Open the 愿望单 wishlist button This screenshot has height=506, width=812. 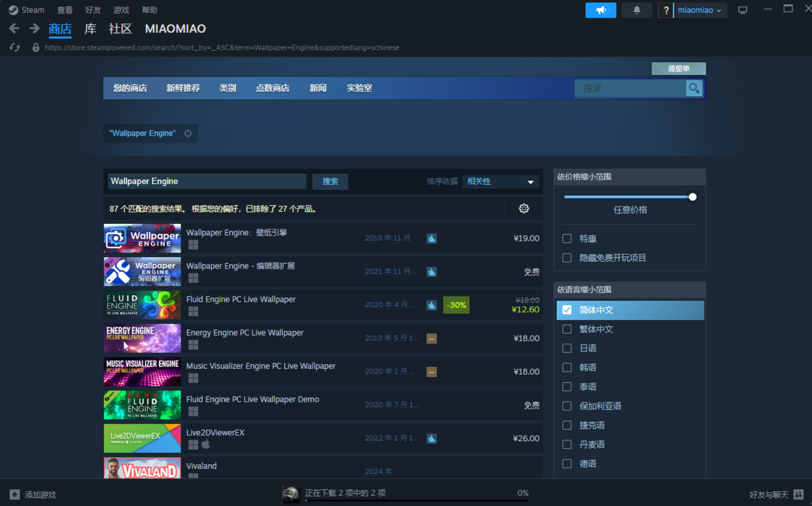[679, 68]
